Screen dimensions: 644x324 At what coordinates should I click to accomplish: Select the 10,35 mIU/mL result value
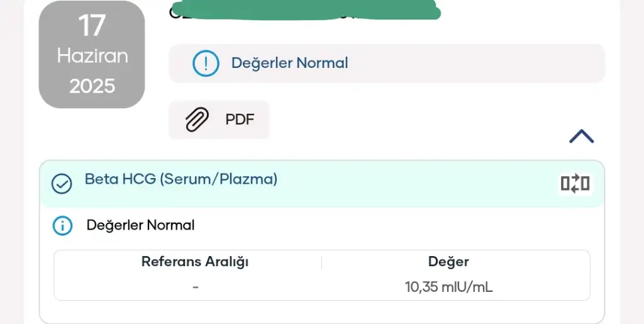pyautogui.click(x=448, y=287)
